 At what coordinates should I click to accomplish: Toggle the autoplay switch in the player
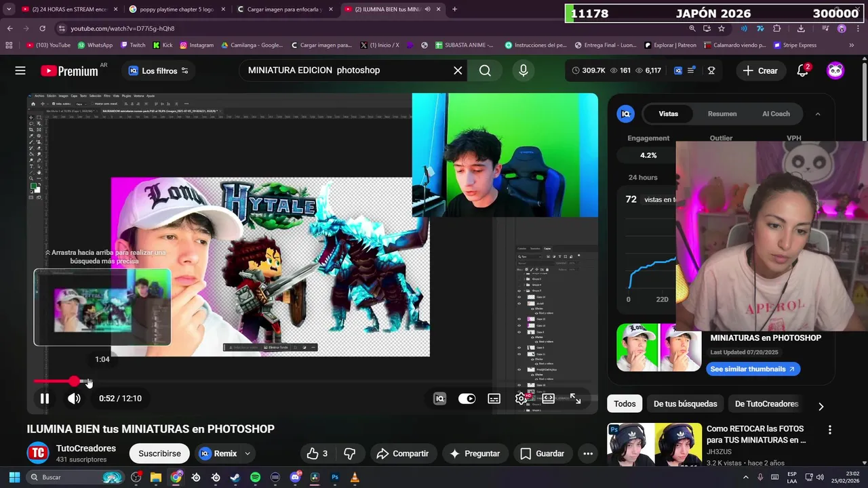click(467, 399)
